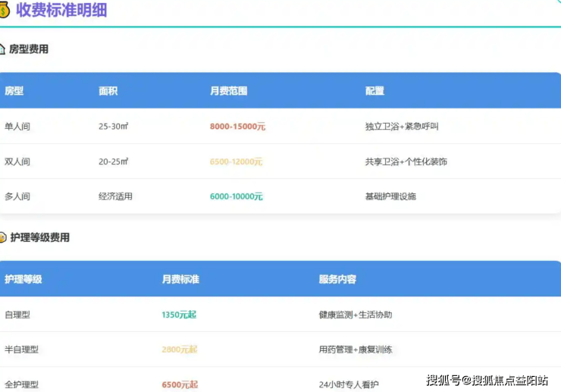Select the 单人间 row label
The image size is (561, 392).
(17, 127)
